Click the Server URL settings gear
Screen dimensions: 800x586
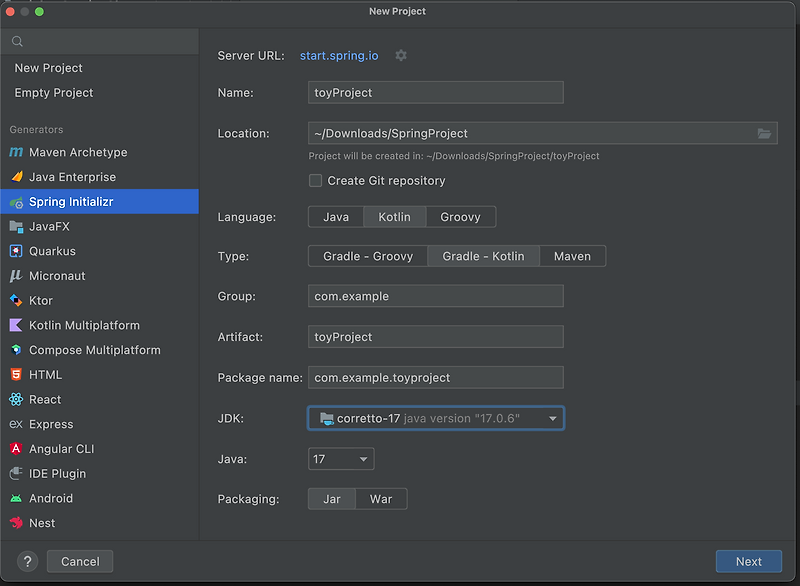pos(400,56)
